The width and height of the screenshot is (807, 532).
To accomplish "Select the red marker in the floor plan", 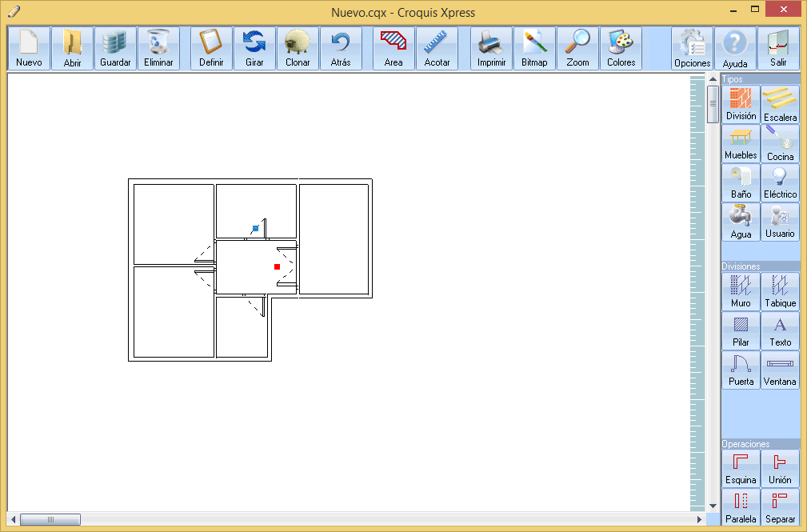I will [277, 266].
